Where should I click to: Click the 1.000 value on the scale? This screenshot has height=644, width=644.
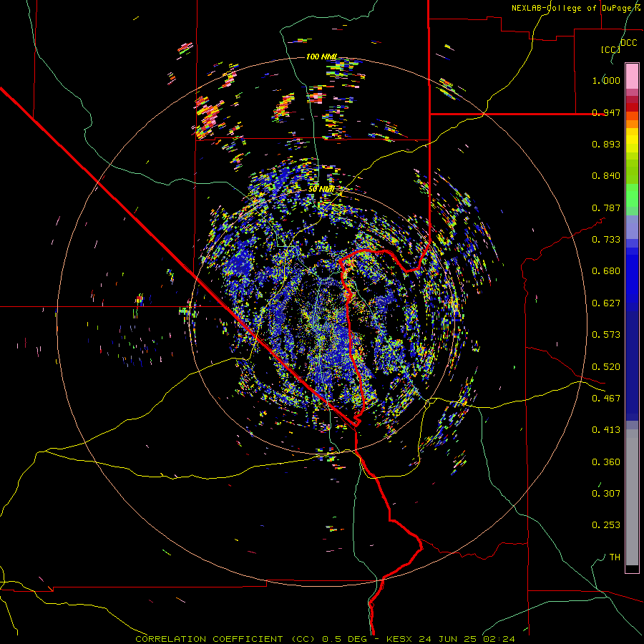(606, 80)
